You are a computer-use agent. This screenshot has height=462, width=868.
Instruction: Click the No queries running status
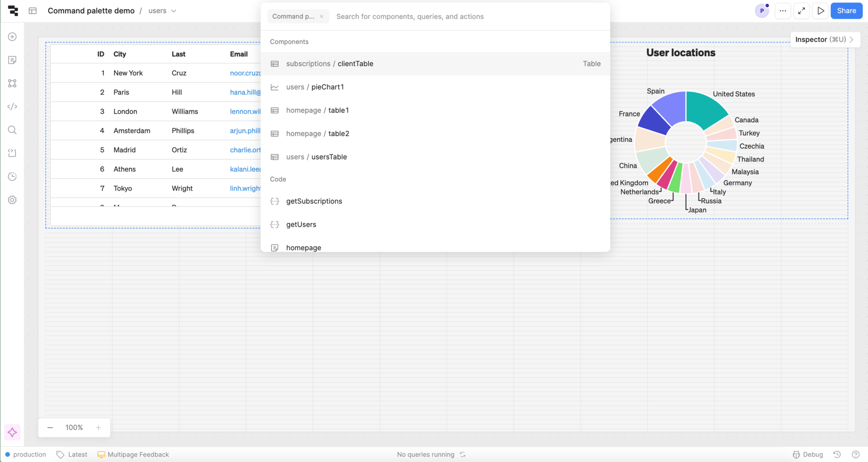tap(425, 454)
